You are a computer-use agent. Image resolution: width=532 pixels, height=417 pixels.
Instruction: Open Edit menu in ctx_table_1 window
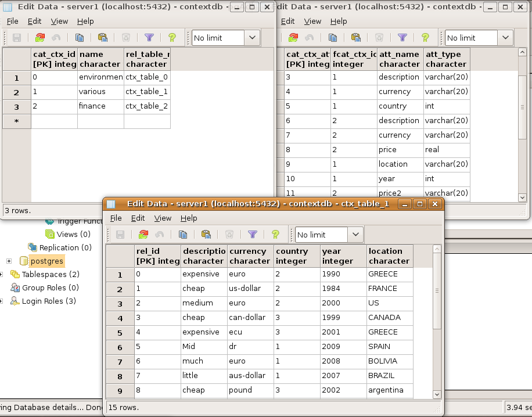[138, 218]
